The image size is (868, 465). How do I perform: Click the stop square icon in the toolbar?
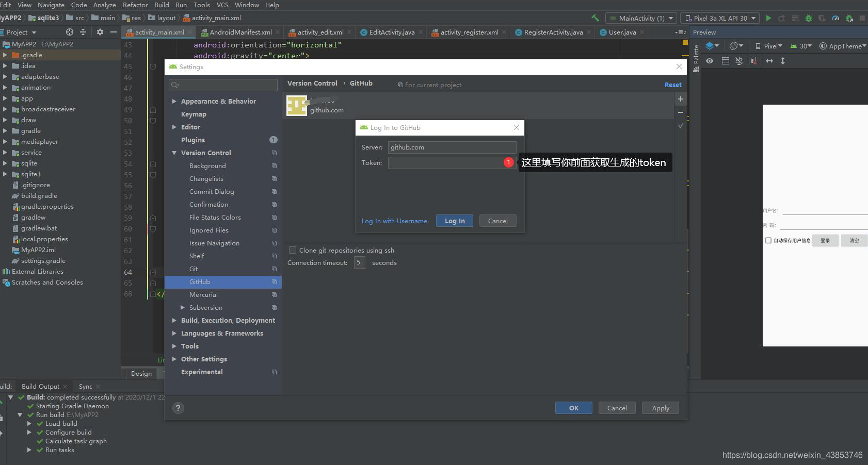[x=862, y=18]
